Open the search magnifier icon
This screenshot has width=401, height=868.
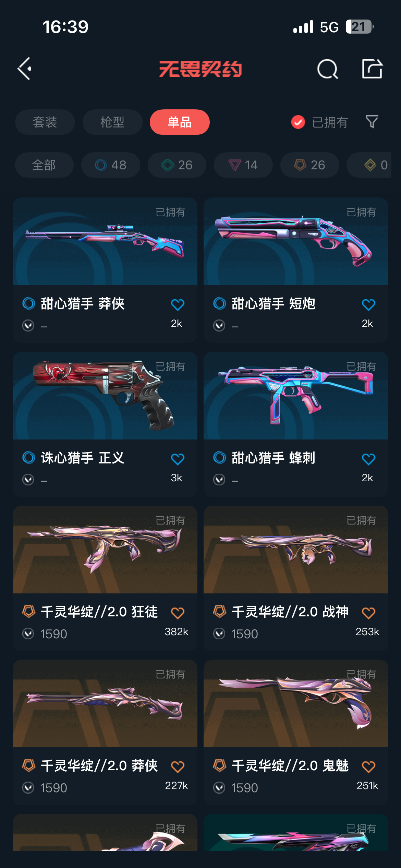(x=328, y=69)
